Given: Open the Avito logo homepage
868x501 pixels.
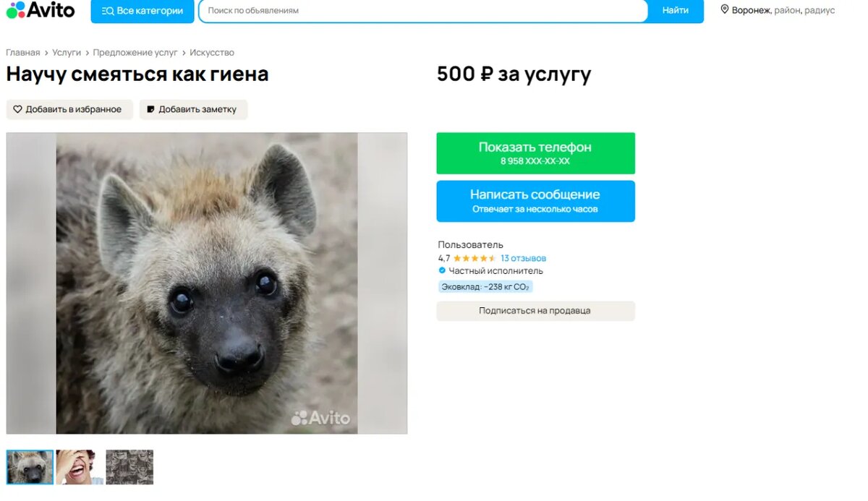Looking at the screenshot, I should pyautogui.click(x=41, y=10).
